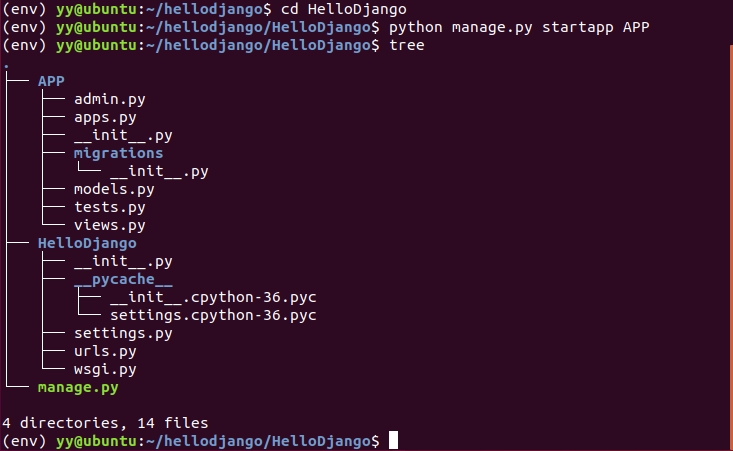Viewport: 733px width, 451px height.
Task: Select __init__.py under the migrations folder
Action: pyautogui.click(x=158, y=171)
